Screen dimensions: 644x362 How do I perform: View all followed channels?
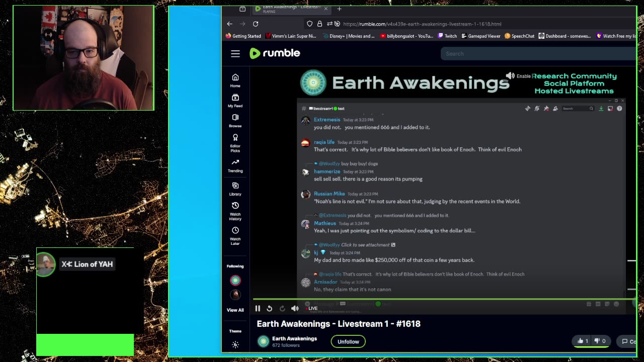[x=235, y=310]
